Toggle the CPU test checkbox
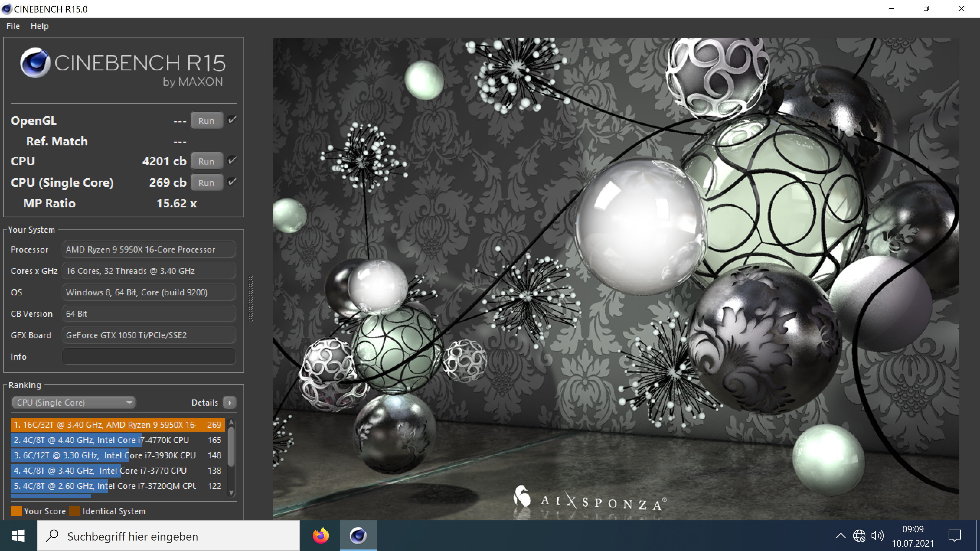Screen dimensions: 980x551 tap(232, 160)
